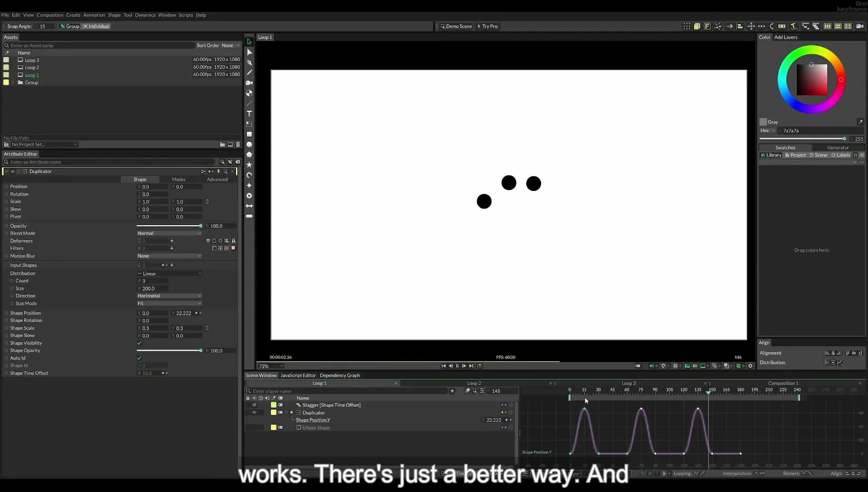
Task: Select the Arrow shape tool
Action: coord(249,206)
